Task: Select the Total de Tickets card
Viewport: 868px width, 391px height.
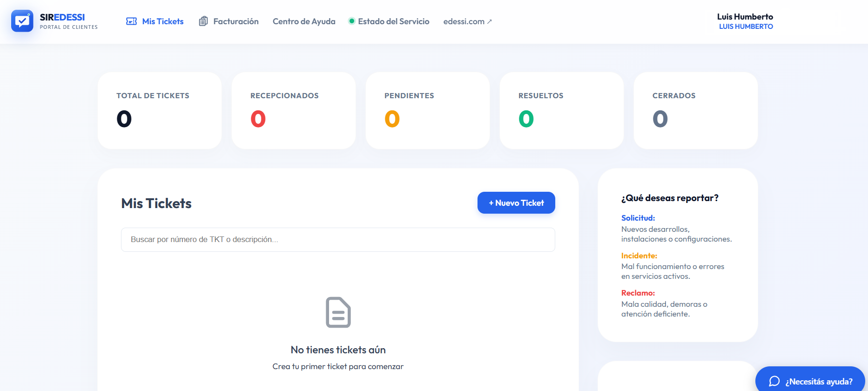Action: pos(160,111)
